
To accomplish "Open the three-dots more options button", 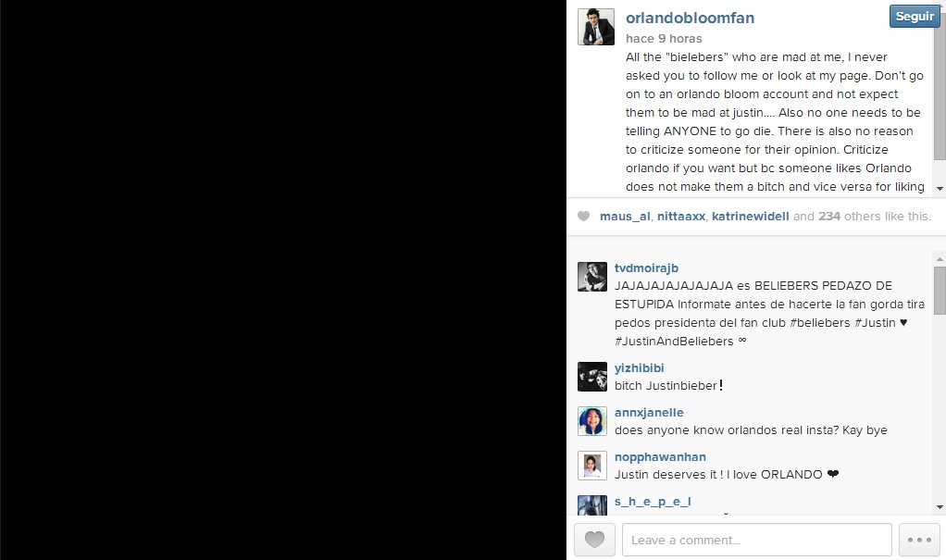I will pos(919,540).
